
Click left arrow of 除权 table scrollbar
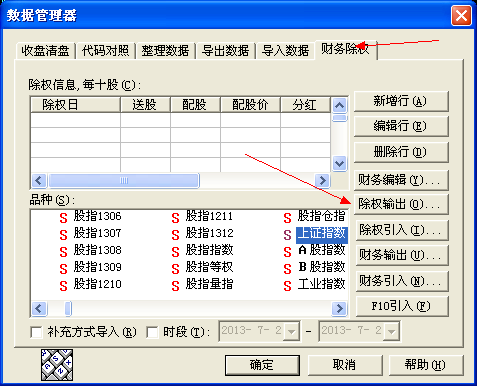tap(39, 181)
